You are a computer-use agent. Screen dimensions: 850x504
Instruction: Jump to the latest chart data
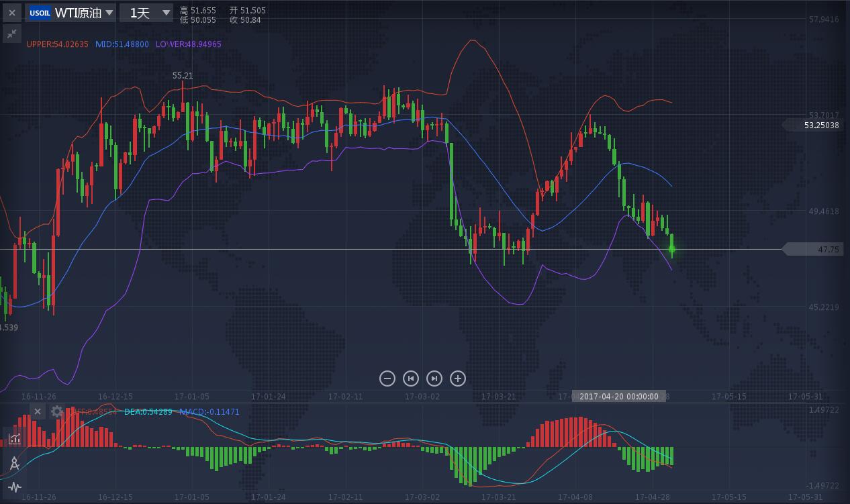pos(434,379)
